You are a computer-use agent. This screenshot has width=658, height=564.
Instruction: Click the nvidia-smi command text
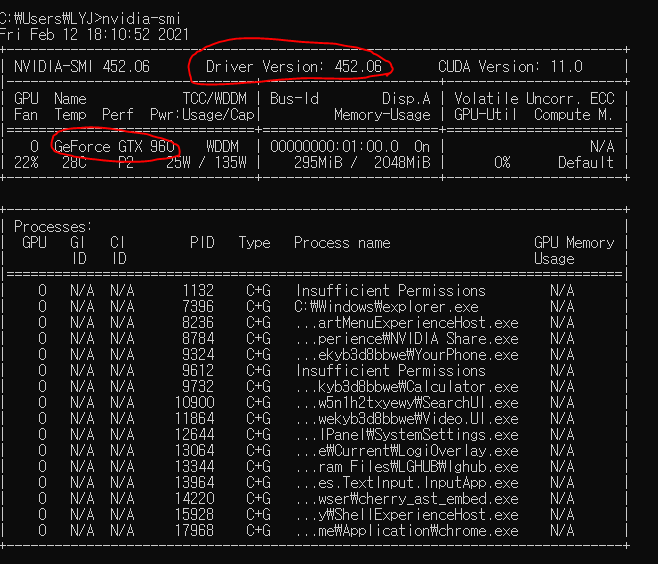pyautogui.click(x=141, y=19)
